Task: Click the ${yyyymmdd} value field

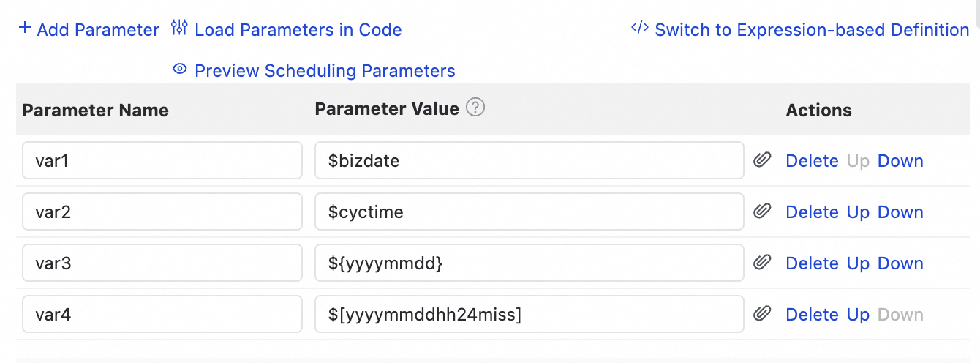Action: (x=529, y=263)
